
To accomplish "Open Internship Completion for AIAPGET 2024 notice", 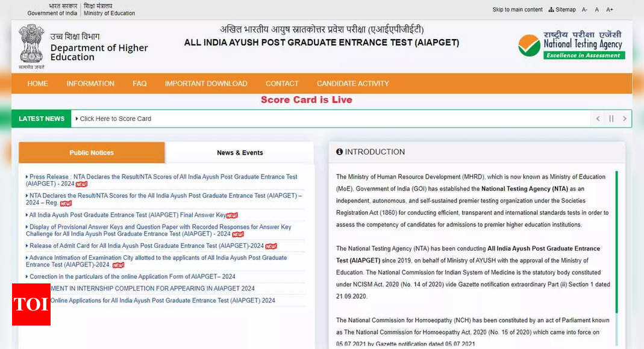I will click(x=152, y=288).
